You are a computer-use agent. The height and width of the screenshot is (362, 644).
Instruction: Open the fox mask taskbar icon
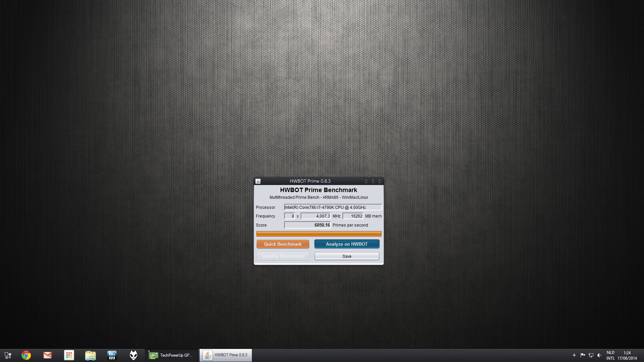133,355
